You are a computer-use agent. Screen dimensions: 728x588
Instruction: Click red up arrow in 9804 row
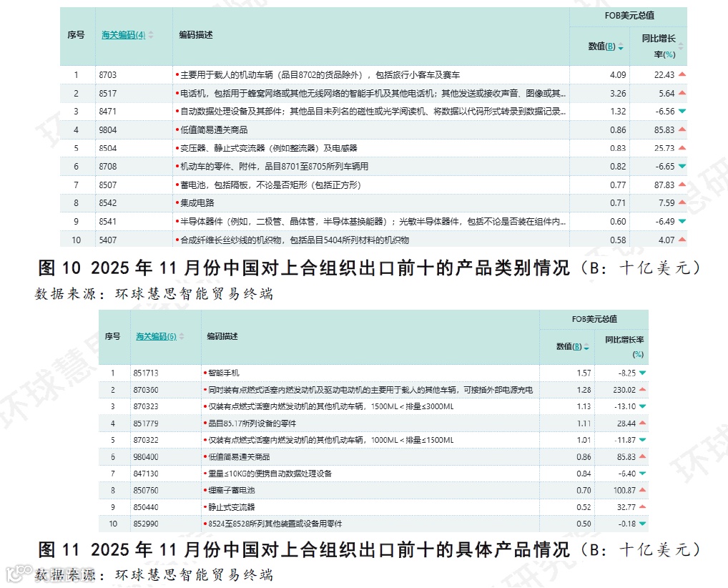(682, 129)
